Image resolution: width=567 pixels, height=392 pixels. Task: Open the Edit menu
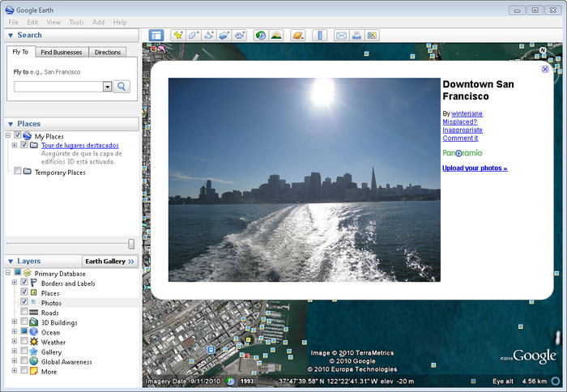click(x=32, y=22)
